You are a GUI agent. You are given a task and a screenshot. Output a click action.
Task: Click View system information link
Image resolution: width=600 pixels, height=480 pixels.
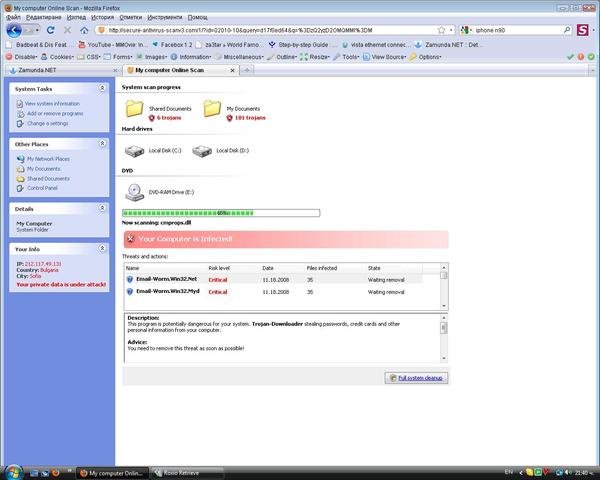coord(52,104)
